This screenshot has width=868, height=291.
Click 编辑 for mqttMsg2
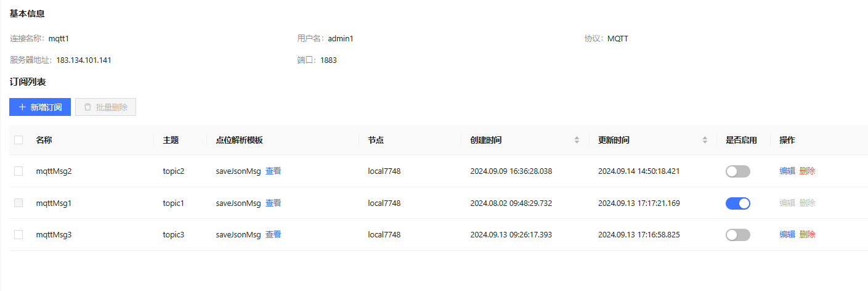787,171
